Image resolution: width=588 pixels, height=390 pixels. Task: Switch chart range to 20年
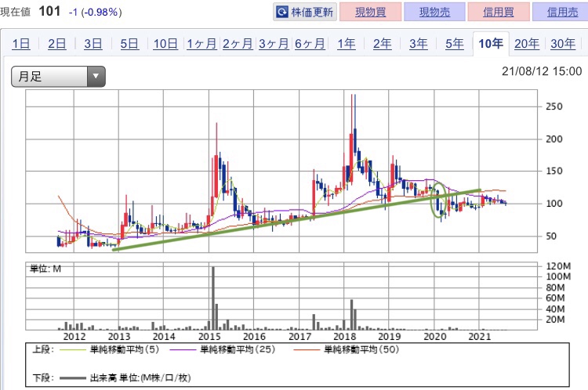[527, 44]
